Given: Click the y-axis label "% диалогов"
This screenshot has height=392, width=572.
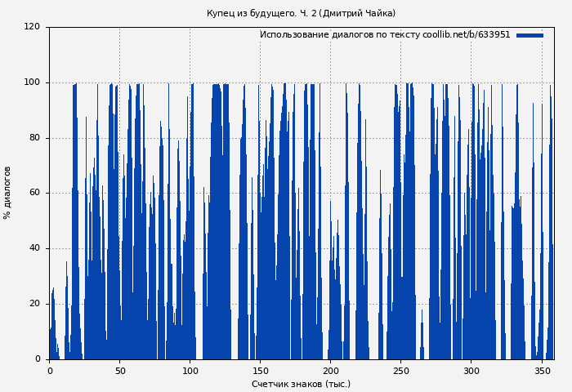Looking at the screenshot, I should coord(7,193).
